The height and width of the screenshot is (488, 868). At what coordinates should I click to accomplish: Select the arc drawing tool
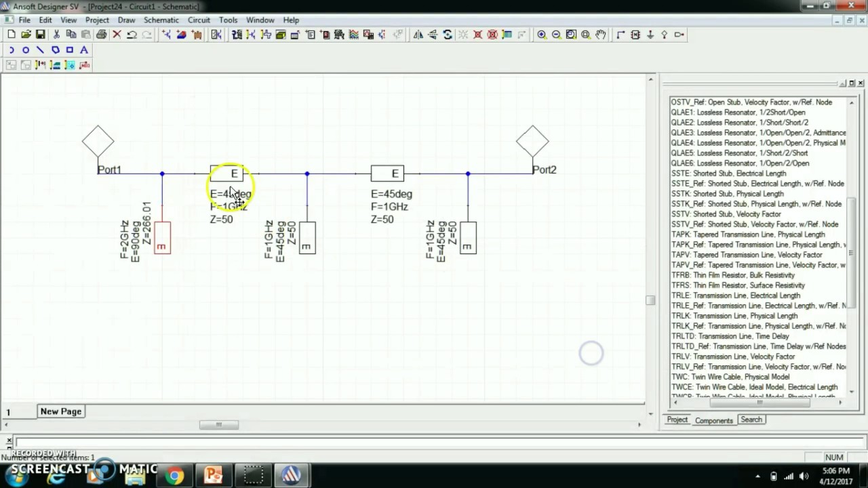click(x=11, y=50)
